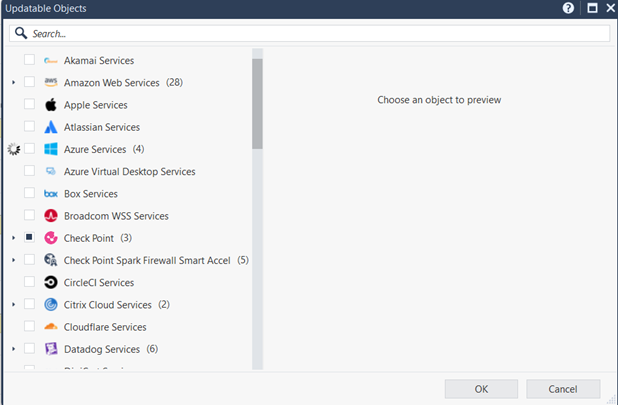The image size is (618, 405).
Task: Check the Akamai Services checkbox
Action: (30, 59)
